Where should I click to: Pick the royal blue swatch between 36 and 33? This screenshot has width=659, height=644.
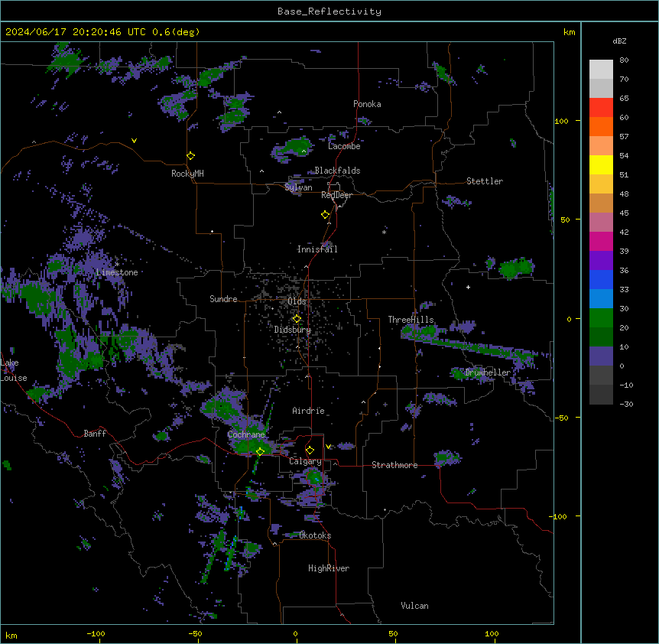pos(601,279)
